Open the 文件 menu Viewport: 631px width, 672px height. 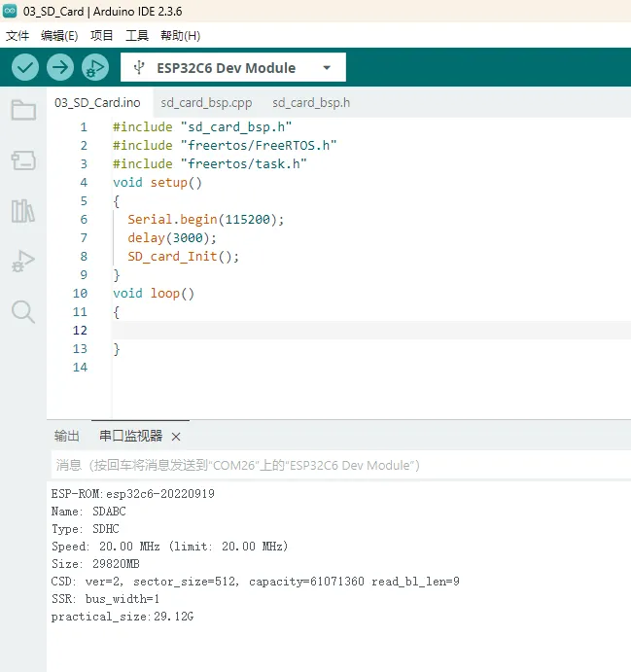(x=18, y=35)
